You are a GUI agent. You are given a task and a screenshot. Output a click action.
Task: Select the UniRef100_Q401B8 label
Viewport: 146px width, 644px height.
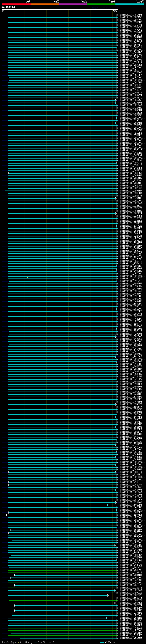pos(131,53)
